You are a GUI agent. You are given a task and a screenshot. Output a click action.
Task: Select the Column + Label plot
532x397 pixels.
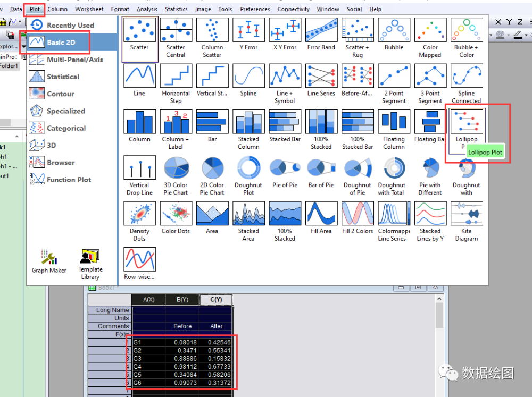pos(176,121)
